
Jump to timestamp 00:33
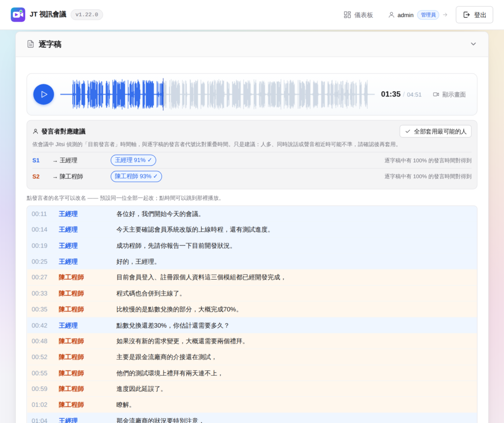point(39,293)
